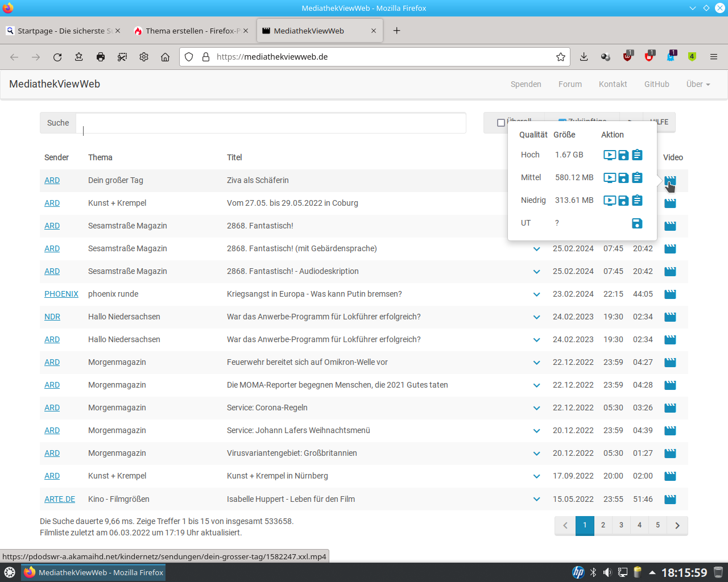The image size is (728, 582).
Task: Expand details for Sesamstraße Gebärdensprache row
Action: click(x=536, y=249)
